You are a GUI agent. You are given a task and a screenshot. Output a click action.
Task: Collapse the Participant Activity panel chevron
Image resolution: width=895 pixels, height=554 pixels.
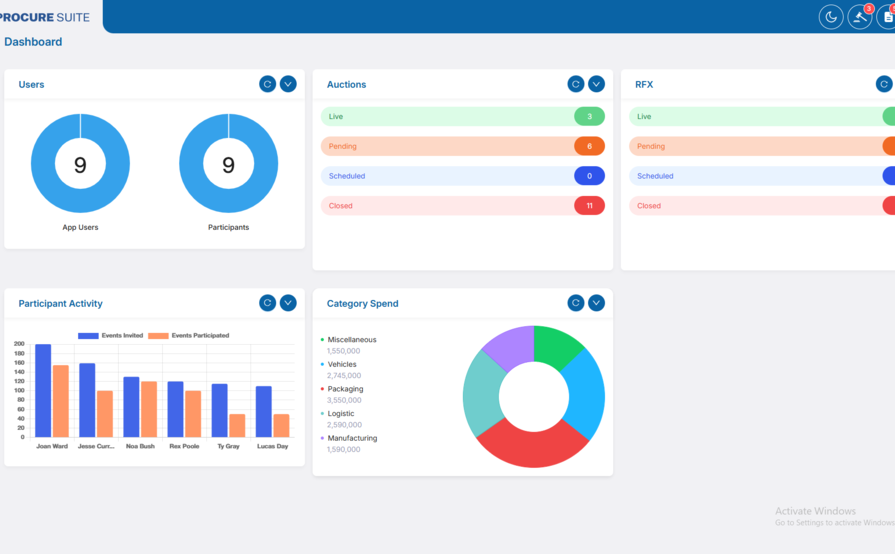click(x=288, y=303)
